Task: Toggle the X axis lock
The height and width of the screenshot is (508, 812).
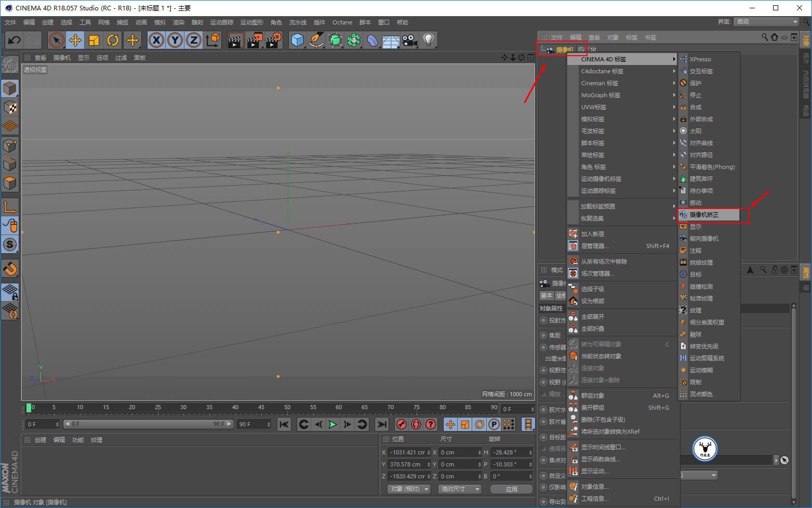Action: [x=156, y=40]
